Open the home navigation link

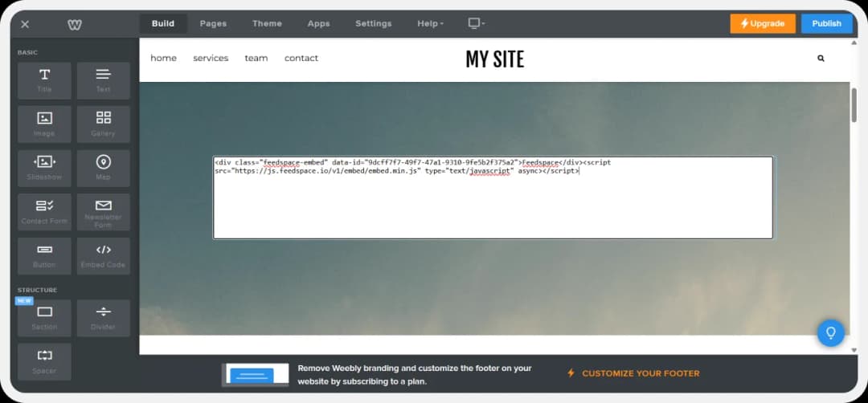coord(163,58)
